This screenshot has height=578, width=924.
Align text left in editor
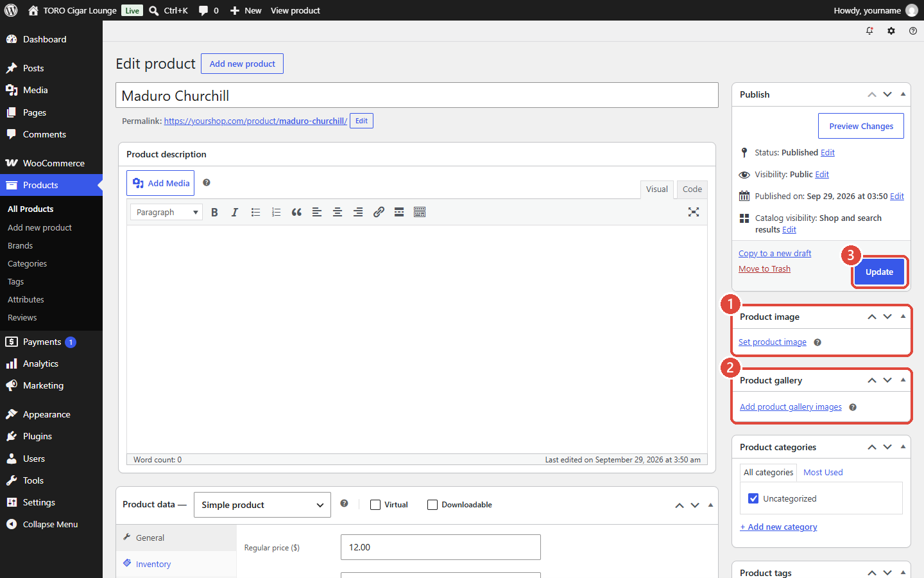coord(317,212)
